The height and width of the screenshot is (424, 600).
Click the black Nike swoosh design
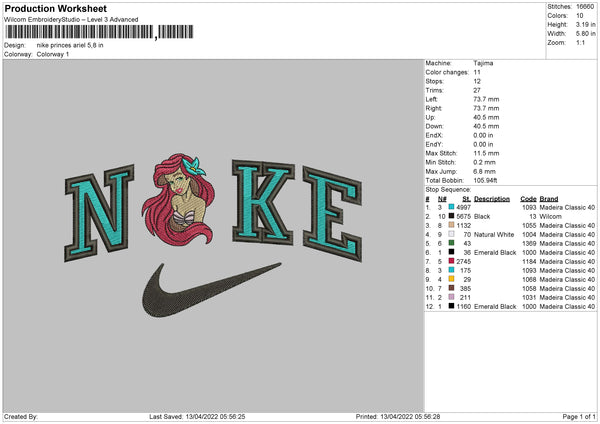click(211, 290)
